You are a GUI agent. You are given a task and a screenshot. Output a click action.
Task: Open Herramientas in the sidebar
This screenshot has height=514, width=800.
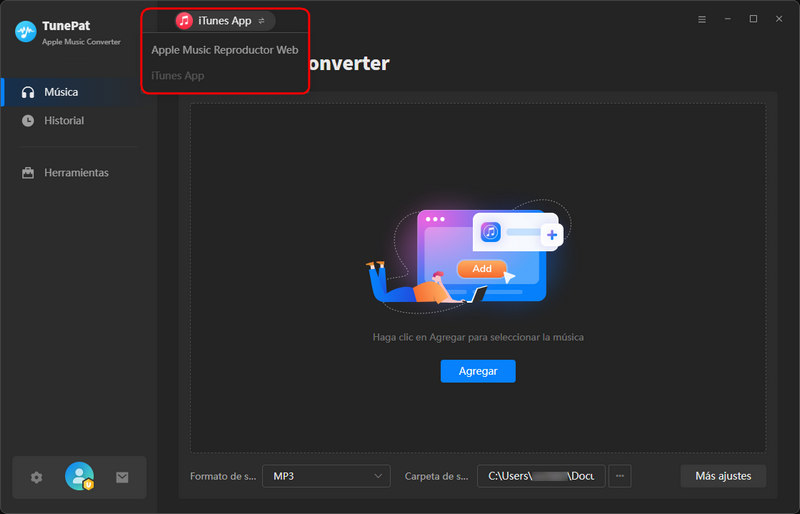pos(76,173)
